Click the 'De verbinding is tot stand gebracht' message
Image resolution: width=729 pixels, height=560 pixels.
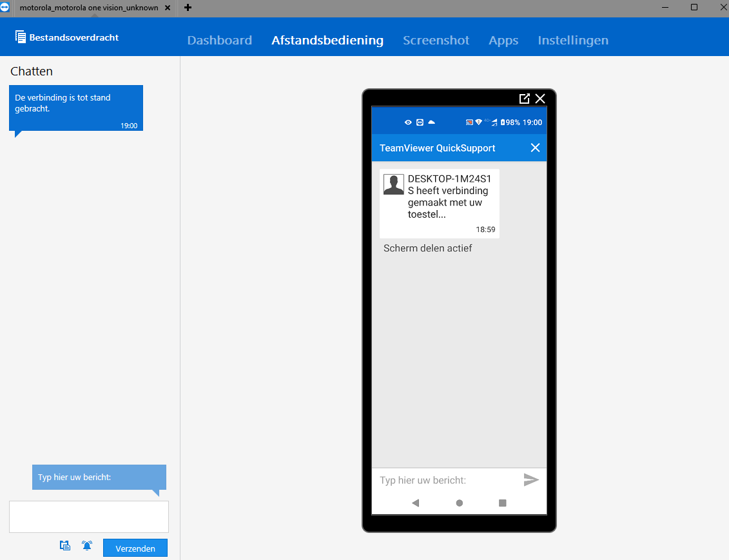(x=76, y=108)
